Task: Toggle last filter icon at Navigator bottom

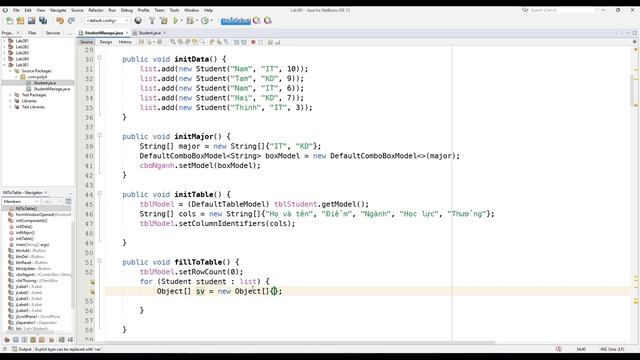Action: pos(70,340)
